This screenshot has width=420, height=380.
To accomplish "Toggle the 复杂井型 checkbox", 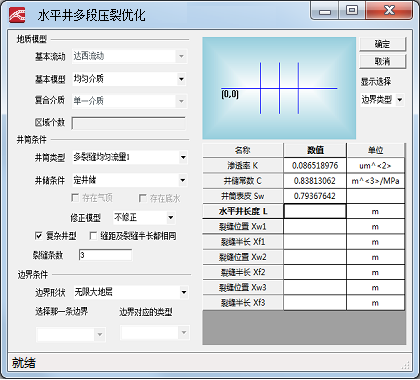I will coord(39,236).
